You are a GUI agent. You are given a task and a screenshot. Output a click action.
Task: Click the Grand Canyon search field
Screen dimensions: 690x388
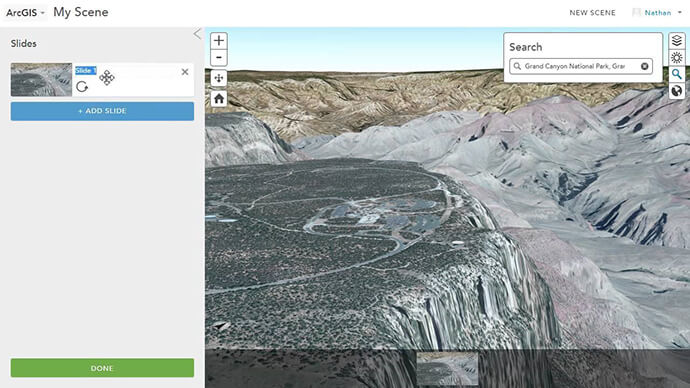[x=580, y=66]
